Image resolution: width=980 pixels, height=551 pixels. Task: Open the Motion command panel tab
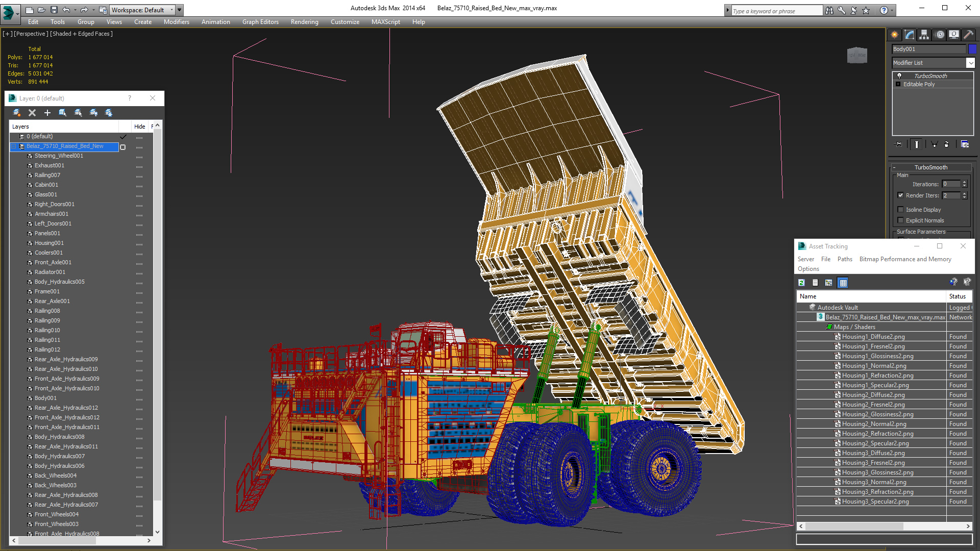pyautogui.click(x=939, y=35)
